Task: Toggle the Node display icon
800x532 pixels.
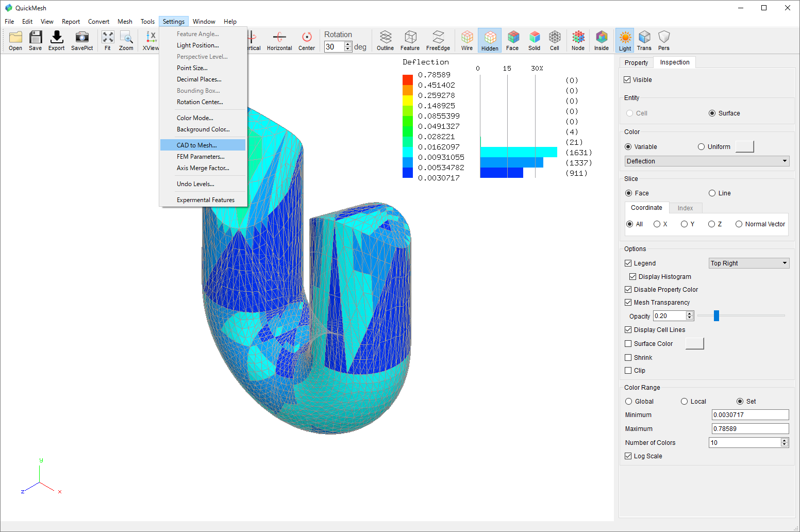Action: click(x=578, y=40)
